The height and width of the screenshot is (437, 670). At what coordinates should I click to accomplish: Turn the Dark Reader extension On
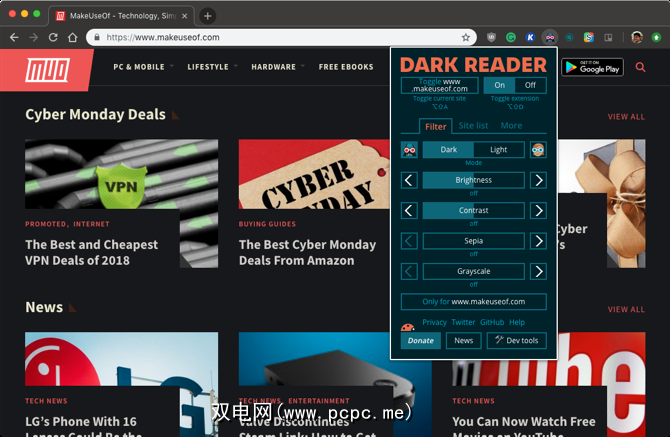499,85
